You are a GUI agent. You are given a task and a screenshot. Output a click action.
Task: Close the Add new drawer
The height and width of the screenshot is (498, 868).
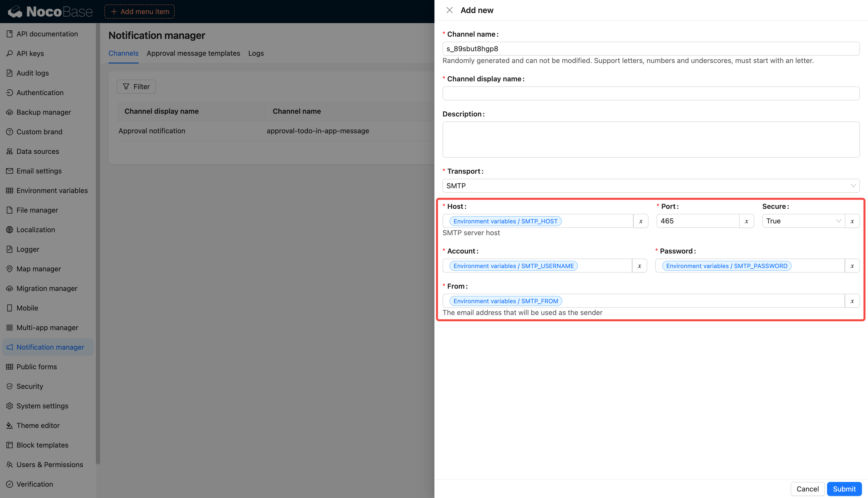click(449, 10)
